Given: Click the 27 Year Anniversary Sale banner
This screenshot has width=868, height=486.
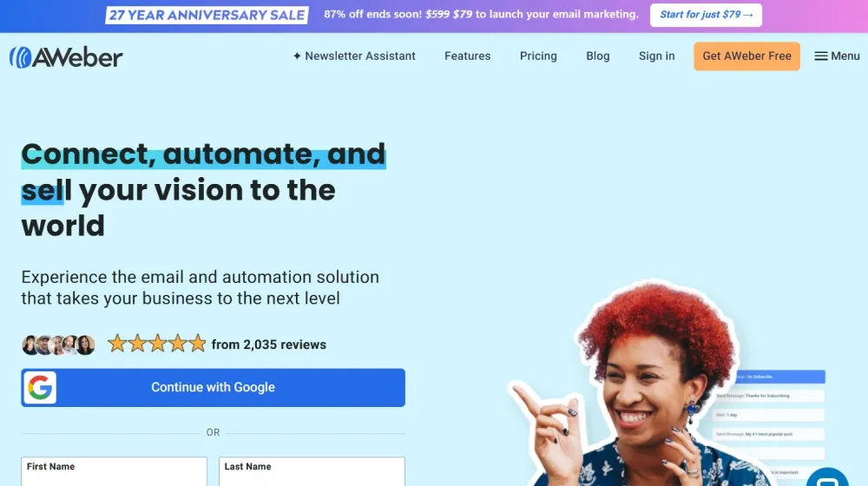Looking at the screenshot, I should (207, 15).
